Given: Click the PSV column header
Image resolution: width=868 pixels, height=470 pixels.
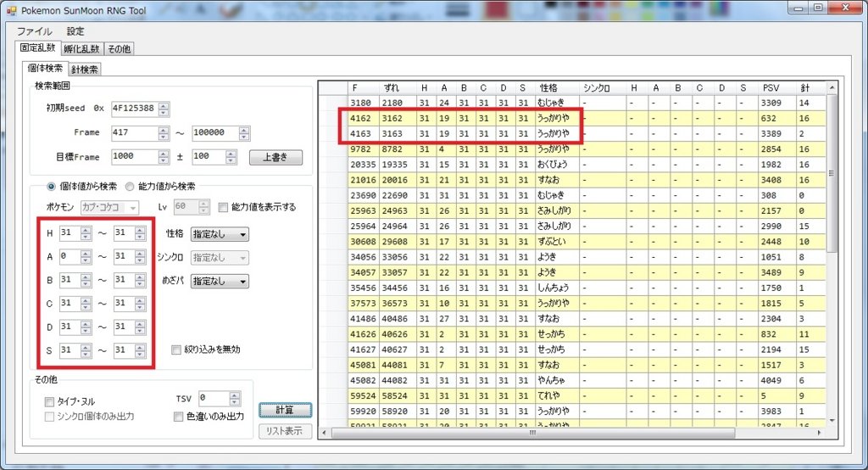Looking at the screenshot, I should (776, 87).
